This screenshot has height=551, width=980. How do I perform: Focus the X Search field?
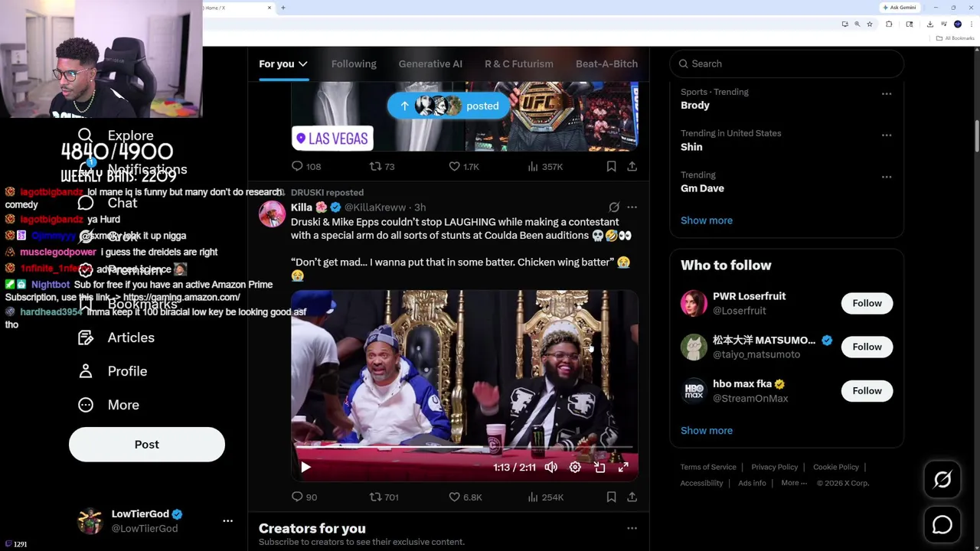point(786,64)
